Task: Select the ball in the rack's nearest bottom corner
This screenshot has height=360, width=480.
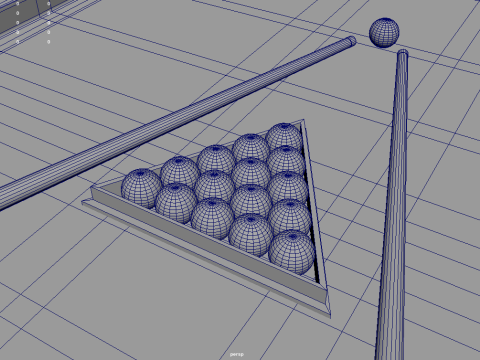Action: (x=292, y=252)
